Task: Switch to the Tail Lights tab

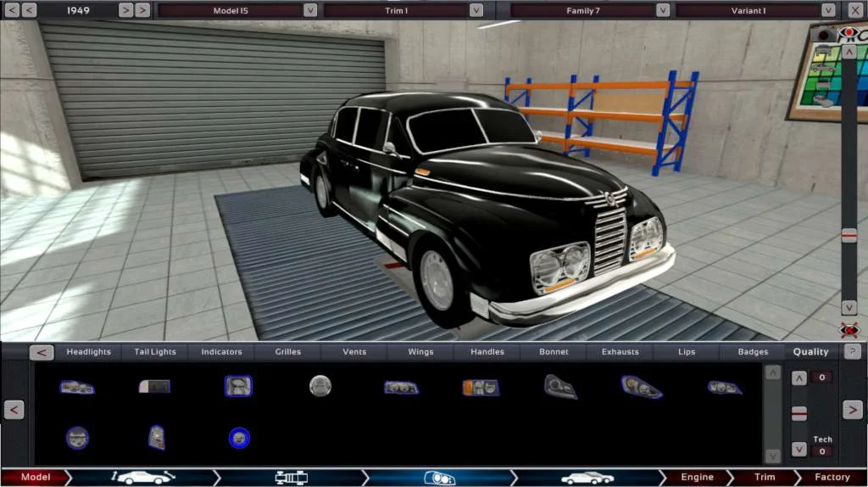Action: click(x=155, y=352)
